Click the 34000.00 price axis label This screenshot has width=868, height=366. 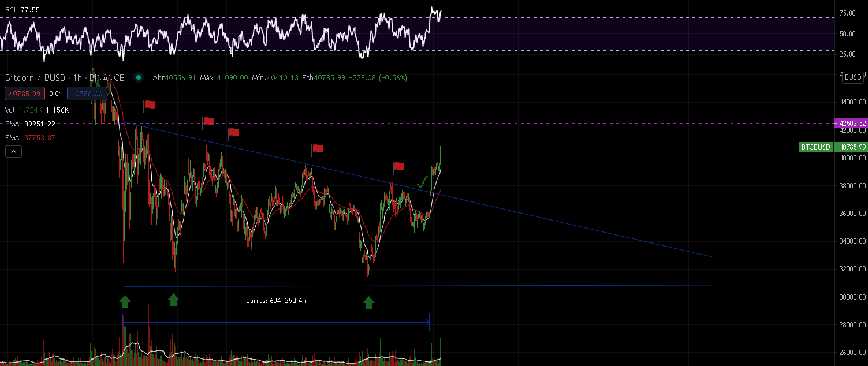(x=851, y=241)
